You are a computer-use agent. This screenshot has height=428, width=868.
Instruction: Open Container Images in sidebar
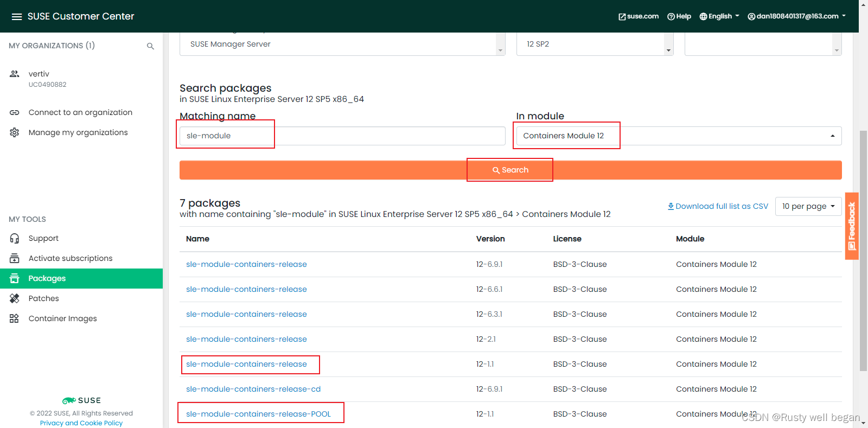63,318
